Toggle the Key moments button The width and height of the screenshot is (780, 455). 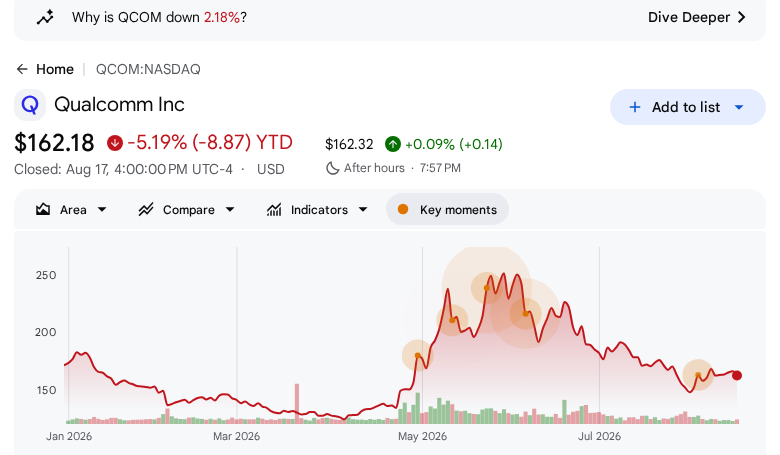pyautogui.click(x=447, y=209)
